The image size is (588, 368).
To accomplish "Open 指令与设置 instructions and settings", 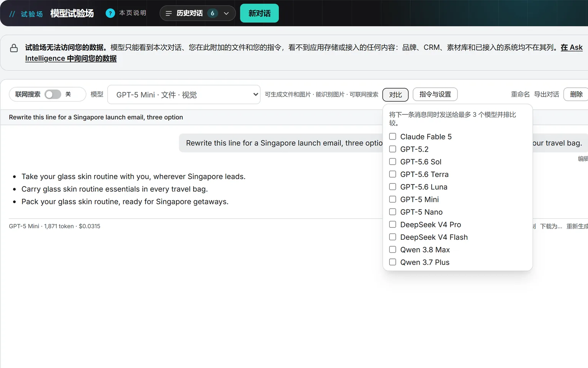I will point(435,94).
